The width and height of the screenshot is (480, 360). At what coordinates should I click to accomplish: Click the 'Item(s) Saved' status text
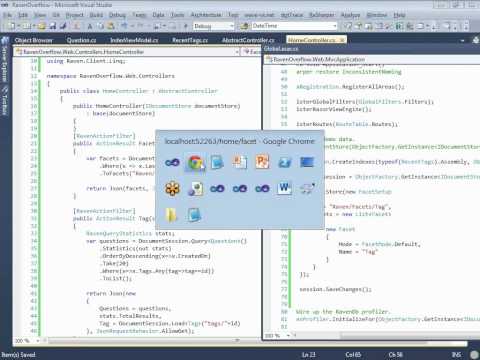tap(19, 355)
